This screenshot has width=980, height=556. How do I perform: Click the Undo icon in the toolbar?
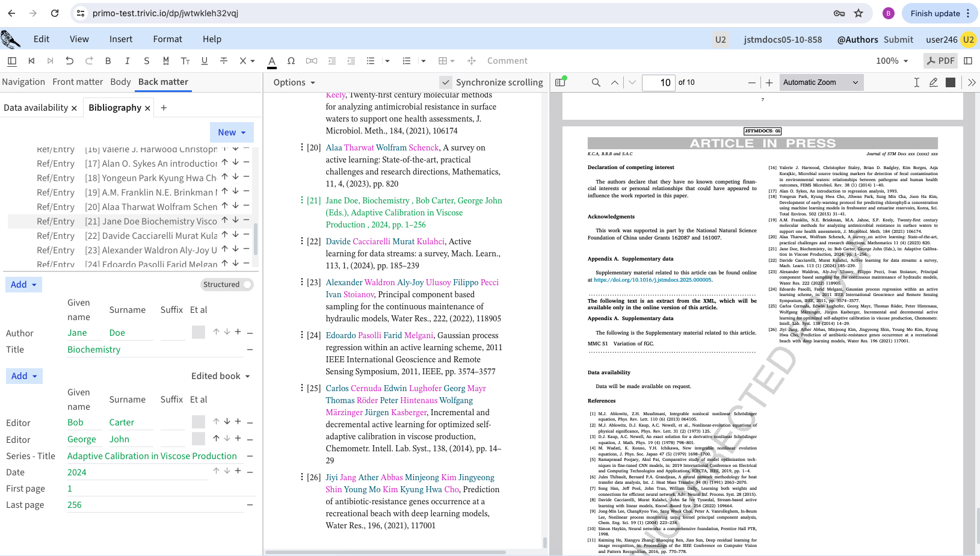click(69, 61)
